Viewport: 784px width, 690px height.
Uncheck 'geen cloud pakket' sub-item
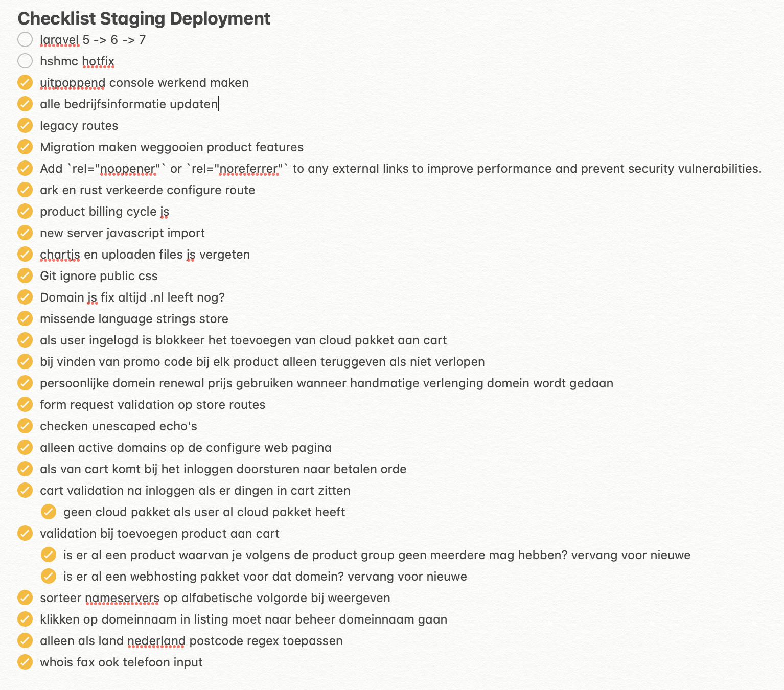coord(48,512)
